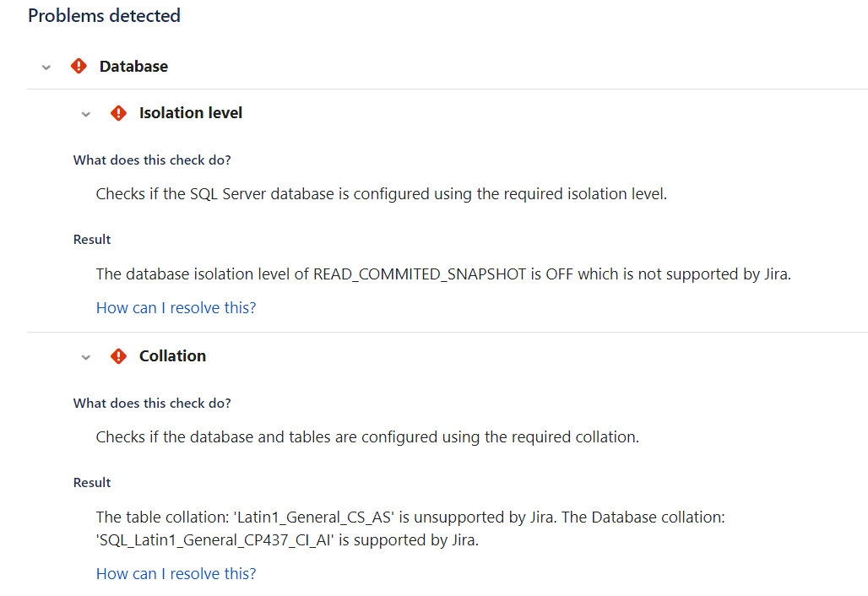Expand the Database tree chevron
Viewport: 868px width, 596px height.
coord(46,67)
